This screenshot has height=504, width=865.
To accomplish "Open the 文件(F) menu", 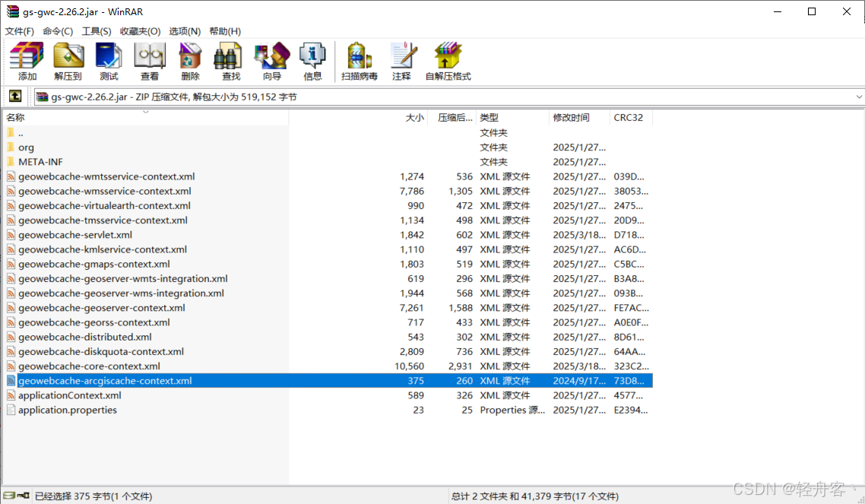I will click(19, 31).
